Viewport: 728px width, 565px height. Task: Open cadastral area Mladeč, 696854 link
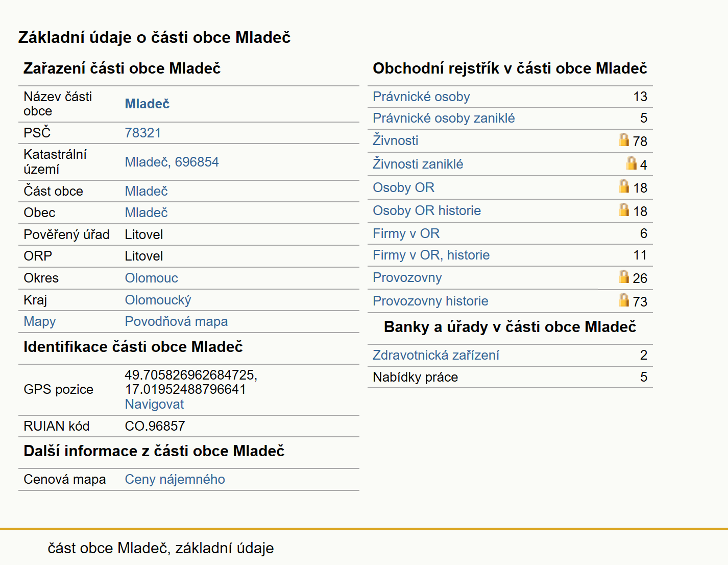click(x=172, y=162)
